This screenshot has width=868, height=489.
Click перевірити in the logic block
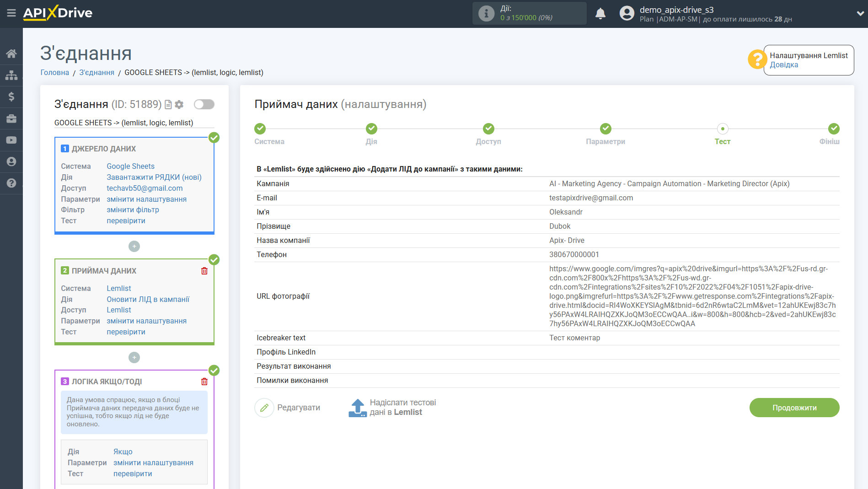133,474
